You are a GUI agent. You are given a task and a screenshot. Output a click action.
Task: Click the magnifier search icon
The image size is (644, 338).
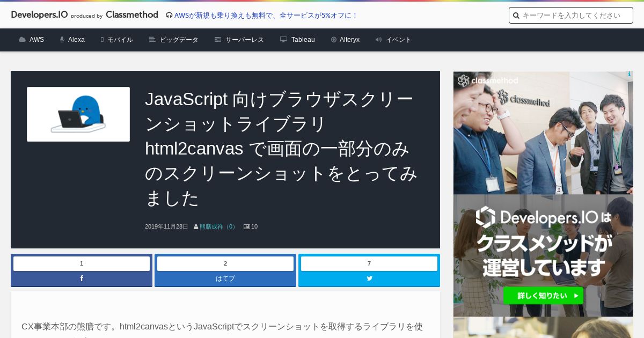click(x=516, y=16)
